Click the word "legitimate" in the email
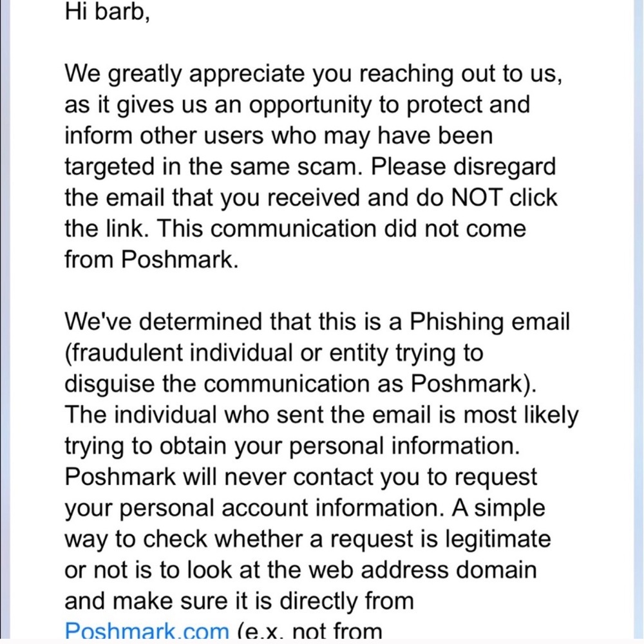This screenshot has height=644, width=644. [495, 538]
